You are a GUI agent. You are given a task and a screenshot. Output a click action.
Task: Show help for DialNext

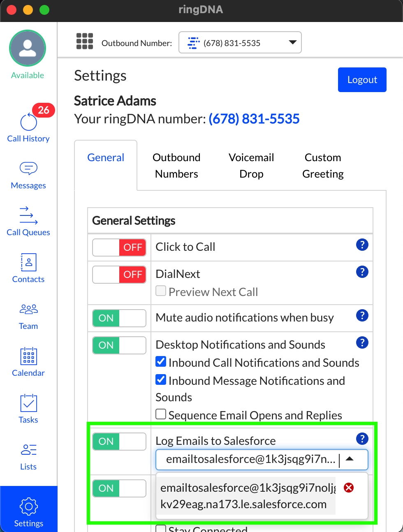coord(362,272)
